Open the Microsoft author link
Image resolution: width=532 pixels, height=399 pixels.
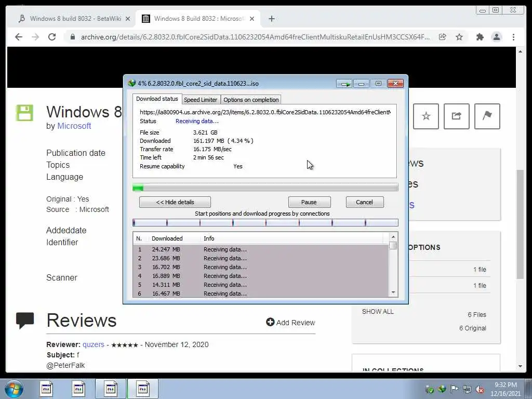(x=74, y=126)
